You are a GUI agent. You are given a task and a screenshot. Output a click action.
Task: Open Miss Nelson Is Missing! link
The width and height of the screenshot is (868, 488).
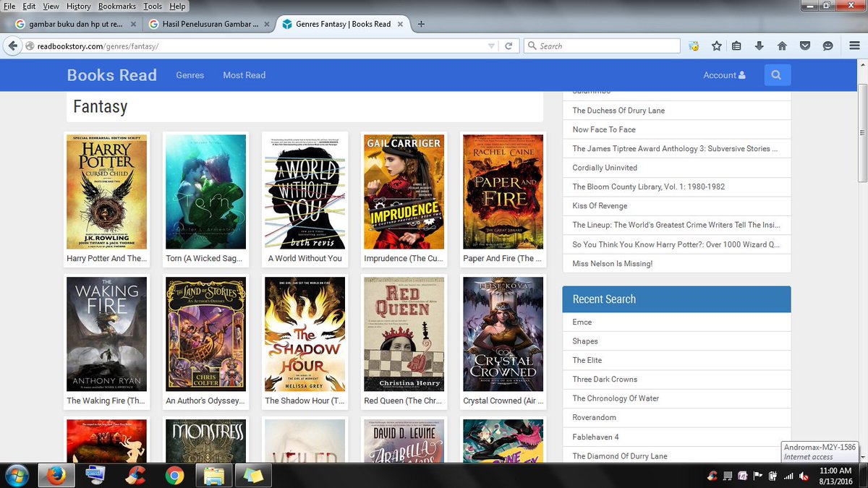[x=613, y=264]
